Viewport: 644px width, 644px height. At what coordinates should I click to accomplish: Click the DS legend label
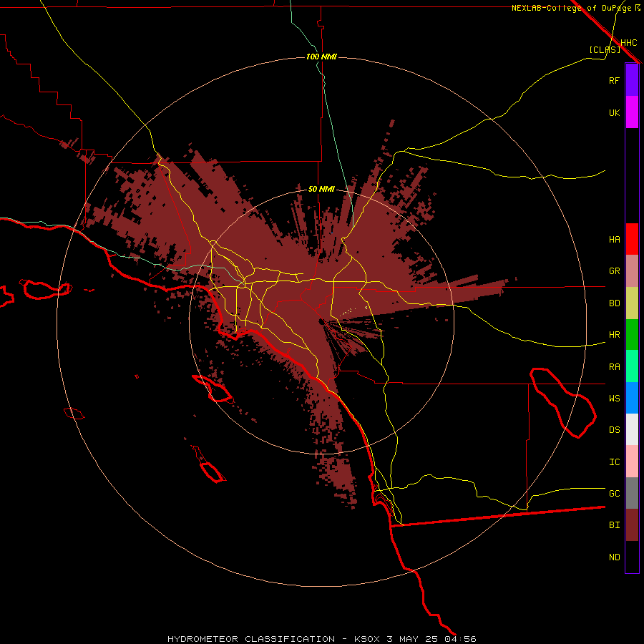[x=615, y=430]
